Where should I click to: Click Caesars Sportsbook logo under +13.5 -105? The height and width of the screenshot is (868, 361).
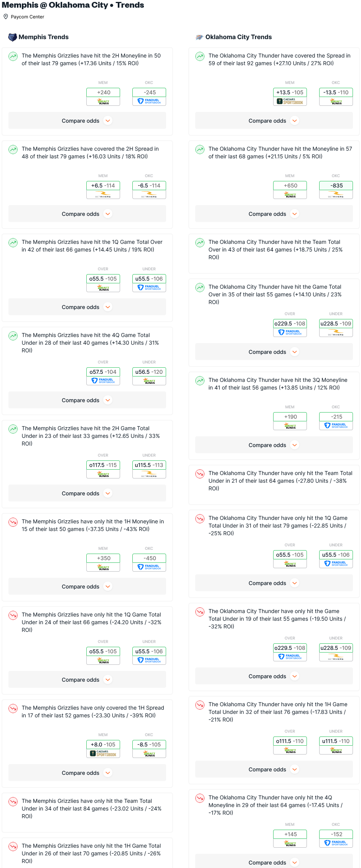pyautogui.click(x=290, y=101)
